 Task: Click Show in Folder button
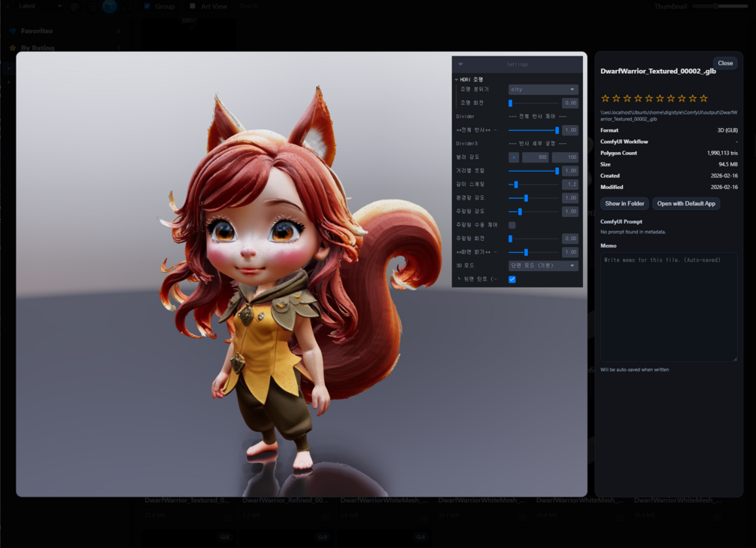point(624,203)
